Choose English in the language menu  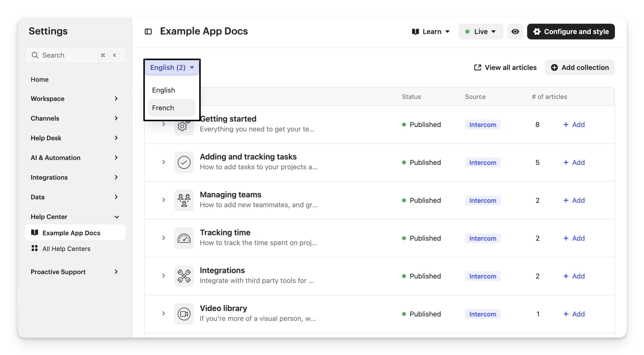click(164, 90)
